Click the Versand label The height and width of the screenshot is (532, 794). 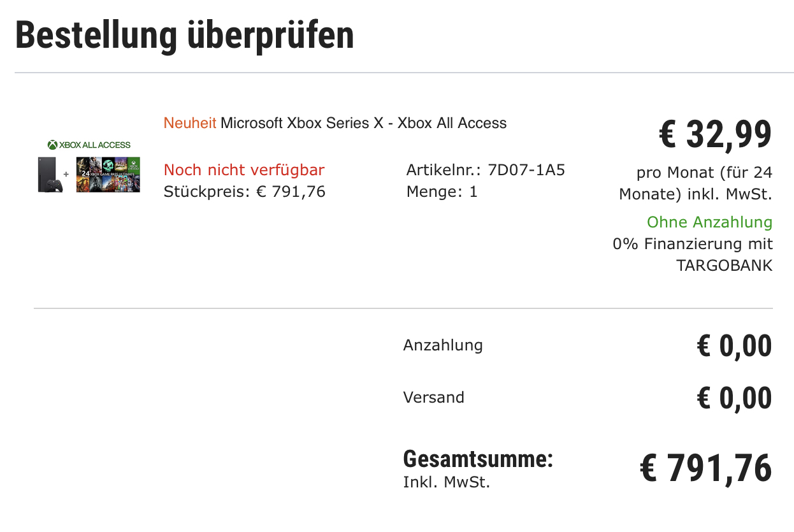pos(433,398)
